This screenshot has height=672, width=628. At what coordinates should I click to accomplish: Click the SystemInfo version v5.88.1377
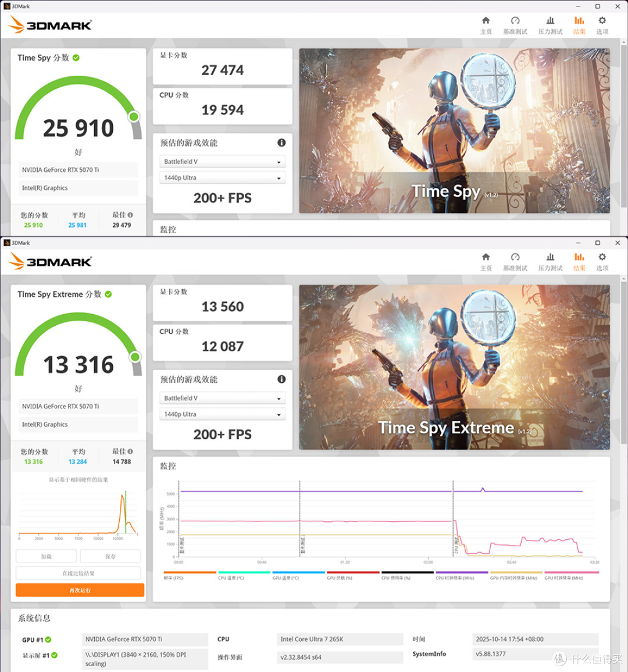pyautogui.click(x=535, y=655)
